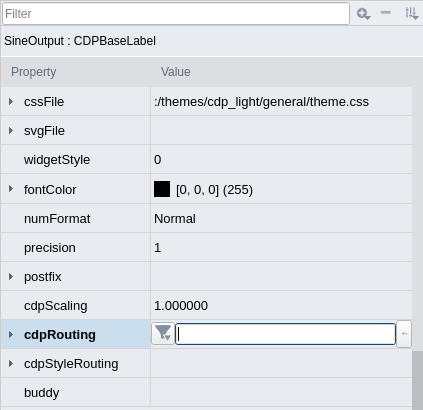The width and height of the screenshot is (423, 410).
Task: Click the Property column header
Action: [x=34, y=72]
